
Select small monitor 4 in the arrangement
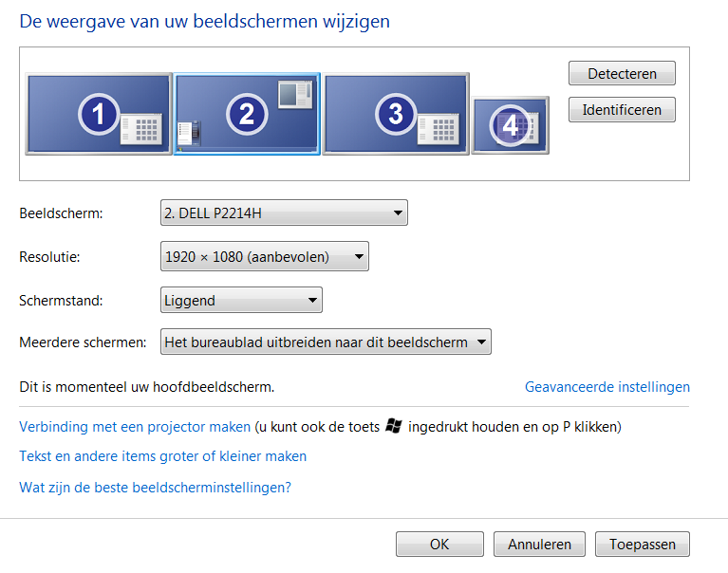pyautogui.click(x=511, y=125)
